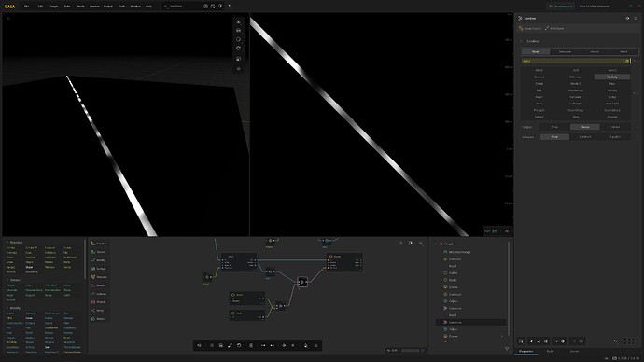Click the Ratio slider bar

[x=576, y=61]
